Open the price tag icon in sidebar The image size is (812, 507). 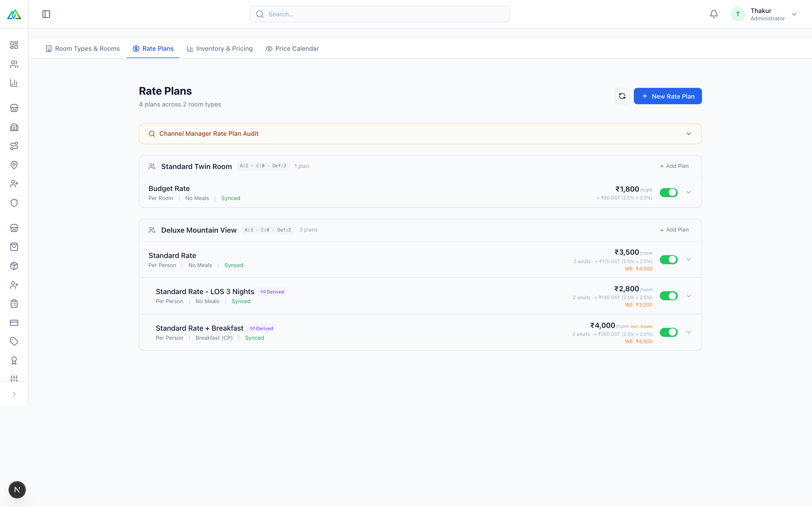(x=14, y=342)
